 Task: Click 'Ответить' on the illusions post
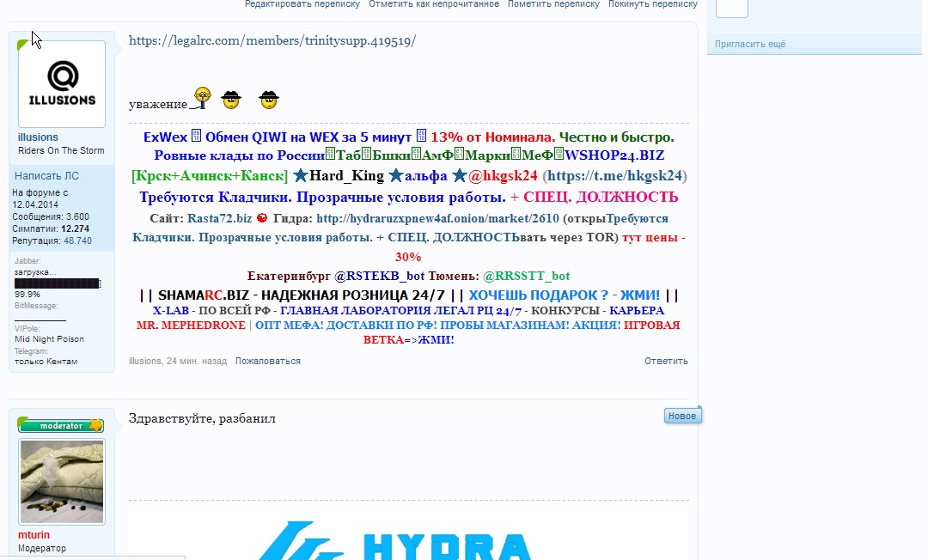(667, 361)
